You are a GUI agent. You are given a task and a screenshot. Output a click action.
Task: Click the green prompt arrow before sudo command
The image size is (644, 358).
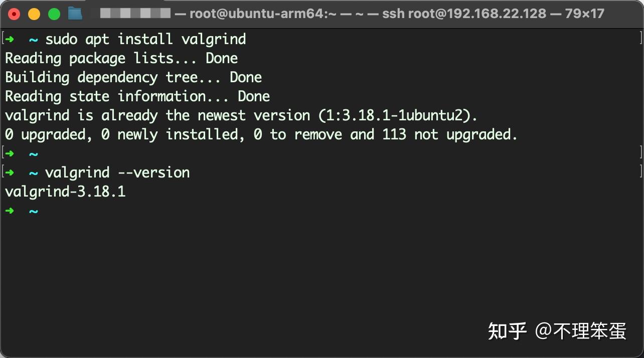point(10,39)
